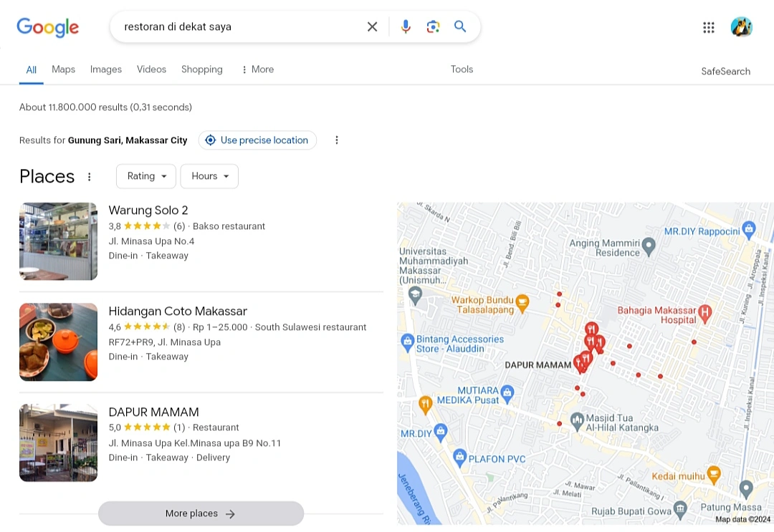Image resolution: width=774 pixels, height=532 pixels.
Task: Click the Rujab Bupati Gowa museum pin
Action: [x=680, y=510]
